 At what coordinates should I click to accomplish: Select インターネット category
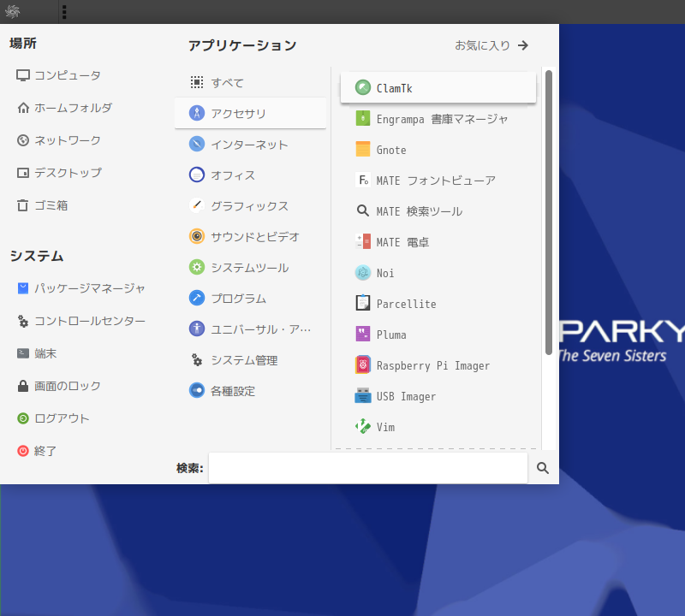click(250, 144)
